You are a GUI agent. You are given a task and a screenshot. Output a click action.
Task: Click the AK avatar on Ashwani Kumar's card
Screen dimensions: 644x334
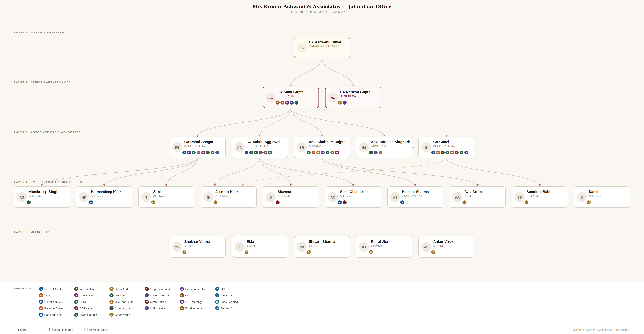[301, 48]
